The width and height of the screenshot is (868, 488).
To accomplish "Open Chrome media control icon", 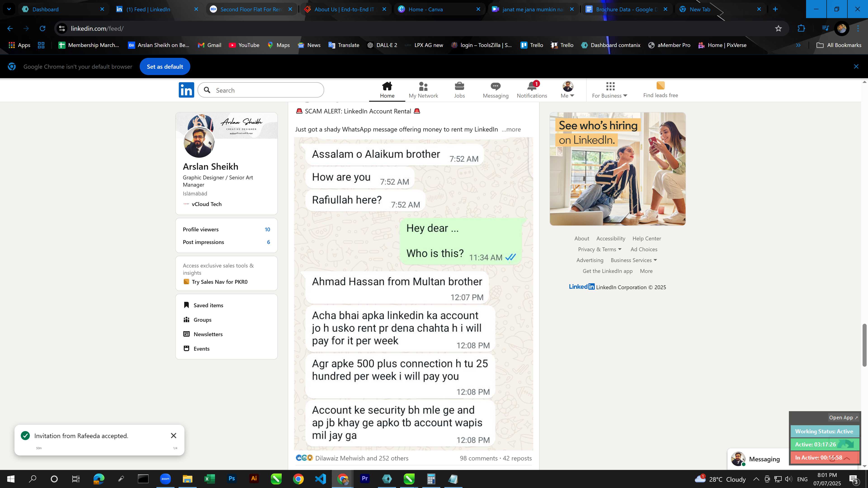I will [825, 29].
